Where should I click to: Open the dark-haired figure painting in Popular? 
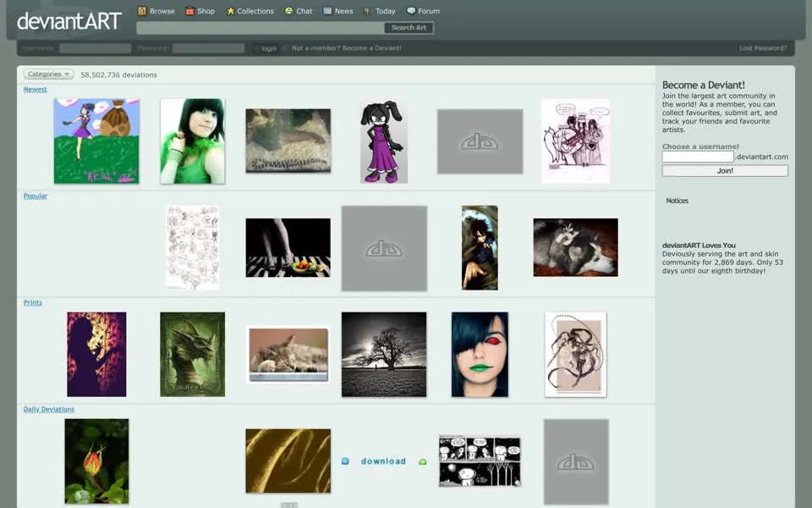[480, 248]
